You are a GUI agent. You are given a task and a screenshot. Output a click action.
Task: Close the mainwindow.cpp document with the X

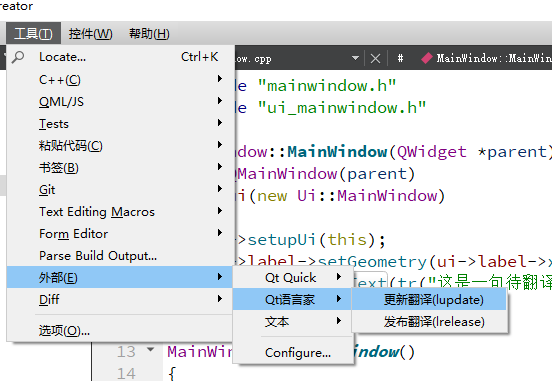click(x=375, y=58)
